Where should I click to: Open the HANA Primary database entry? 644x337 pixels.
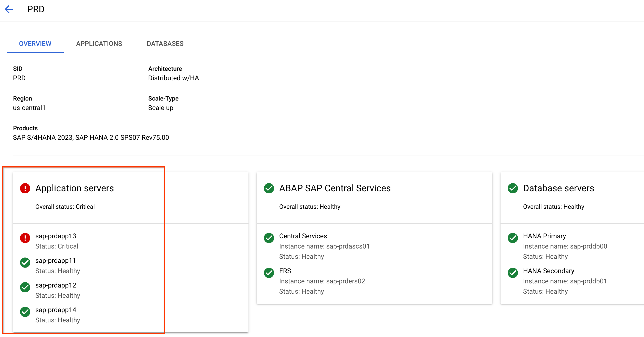pyautogui.click(x=544, y=236)
